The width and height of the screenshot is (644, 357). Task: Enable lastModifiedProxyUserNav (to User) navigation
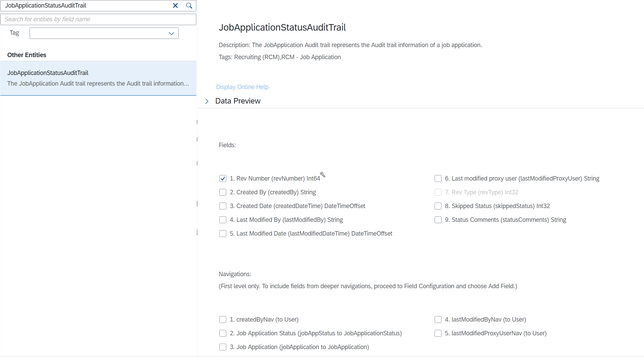click(x=438, y=333)
